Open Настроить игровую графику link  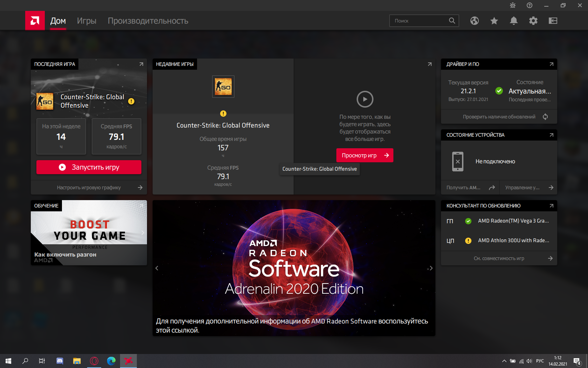(x=89, y=188)
